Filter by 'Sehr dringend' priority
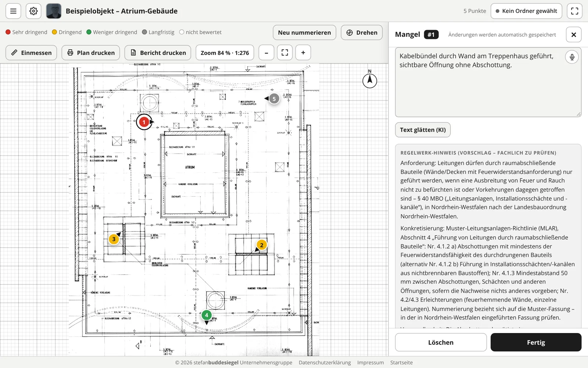This screenshot has height=368, width=588. (x=26, y=32)
